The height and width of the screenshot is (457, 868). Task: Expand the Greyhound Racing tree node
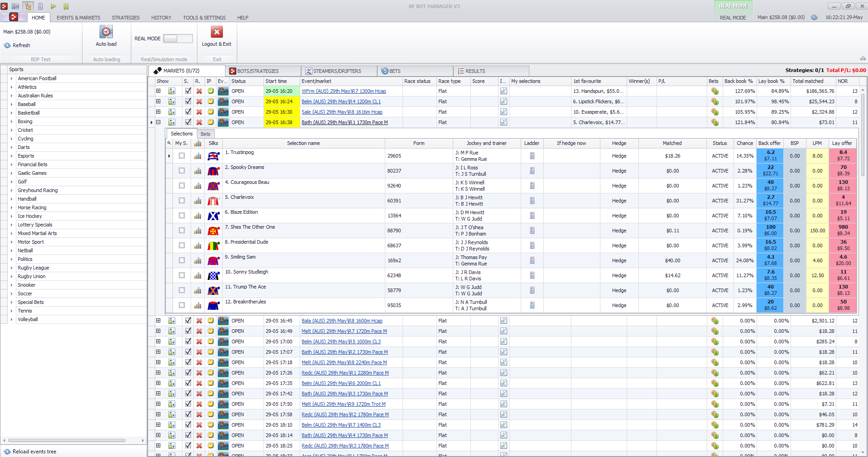pyautogui.click(x=11, y=190)
